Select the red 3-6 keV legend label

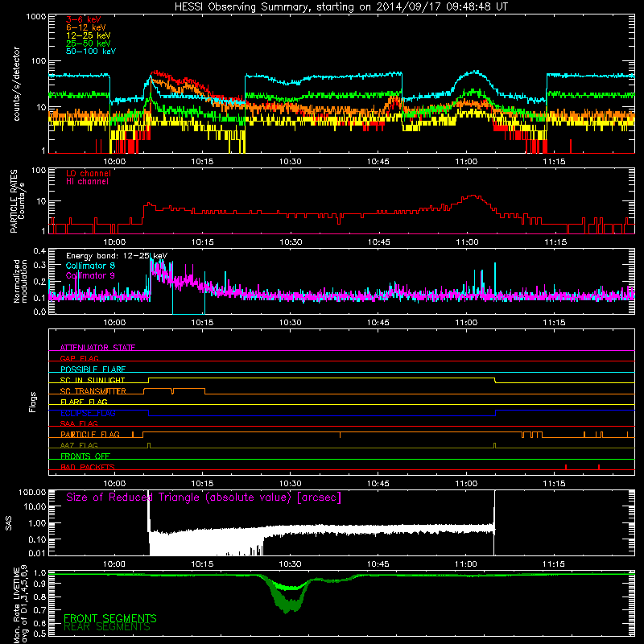[x=83, y=19]
